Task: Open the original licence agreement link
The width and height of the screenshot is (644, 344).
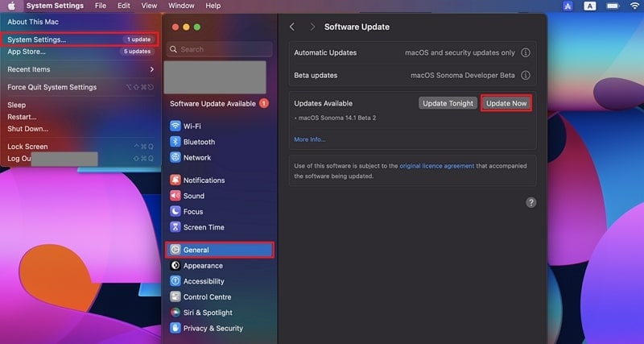Action: pyautogui.click(x=437, y=166)
